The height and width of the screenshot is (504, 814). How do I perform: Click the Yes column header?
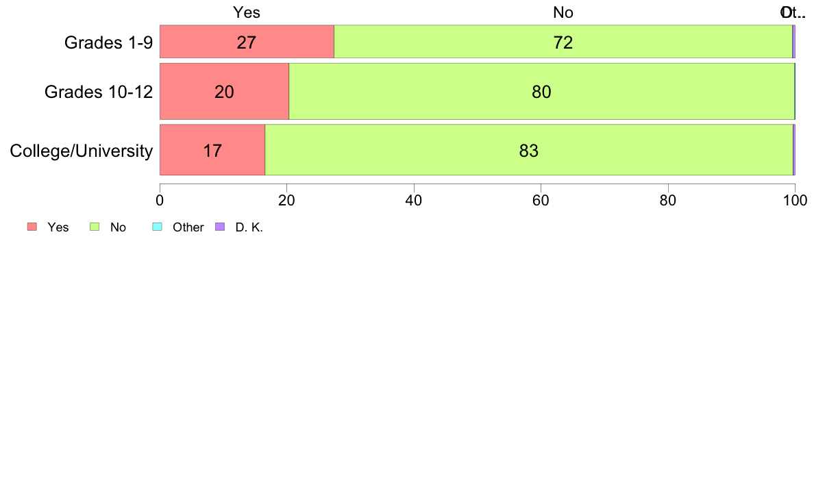click(x=247, y=12)
